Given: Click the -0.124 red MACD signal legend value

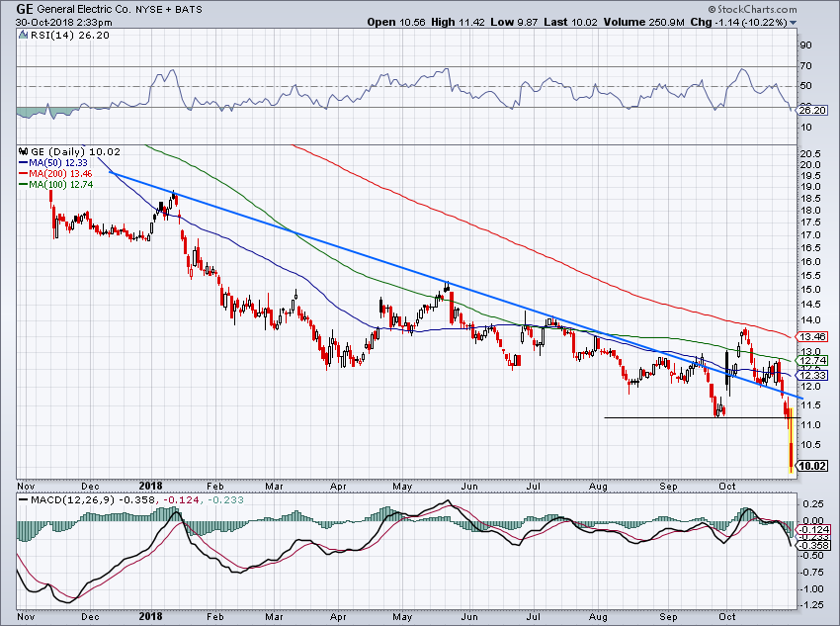Looking at the screenshot, I should pos(181,500).
